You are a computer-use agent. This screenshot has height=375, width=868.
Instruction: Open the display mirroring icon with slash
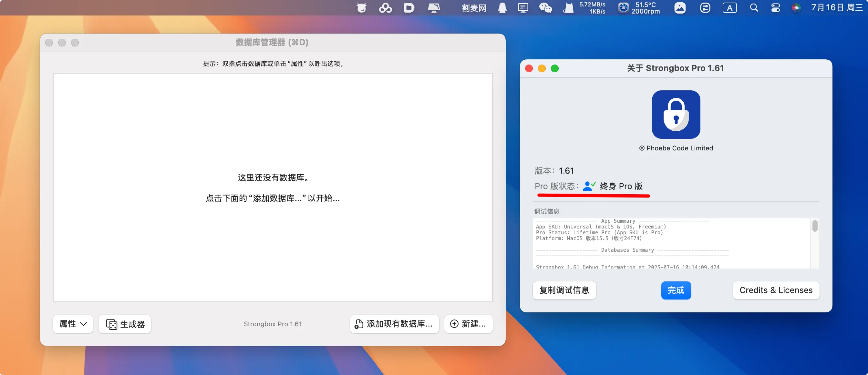[434, 8]
